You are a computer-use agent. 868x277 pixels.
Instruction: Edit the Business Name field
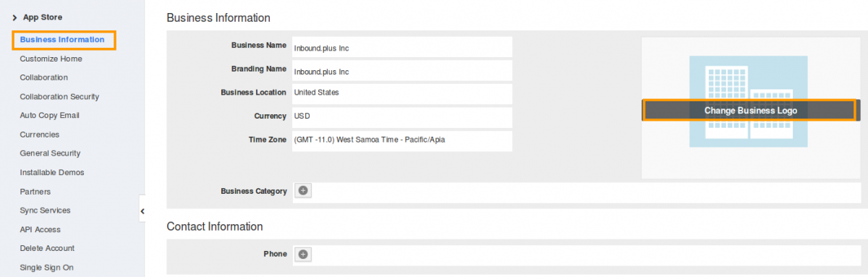402,47
